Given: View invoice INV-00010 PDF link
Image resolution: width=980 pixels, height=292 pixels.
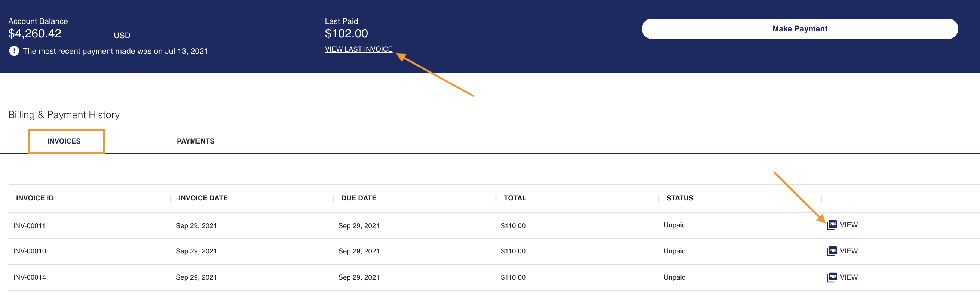Looking at the screenshot, I should 849,251.
